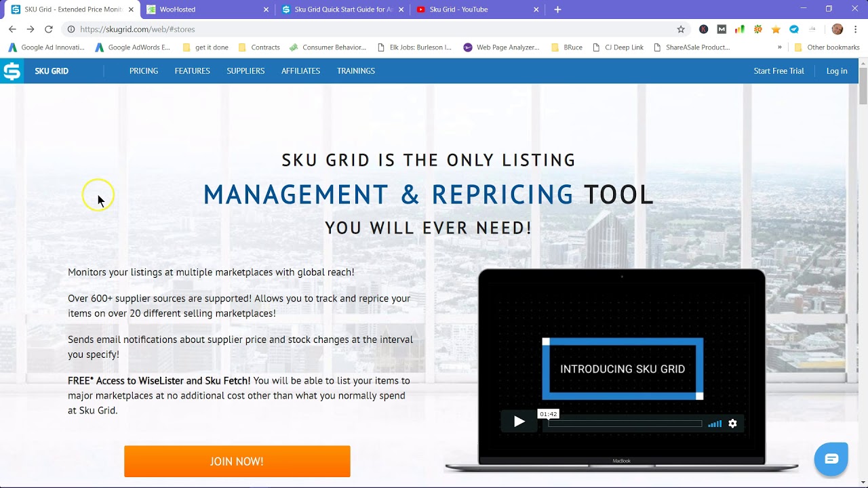The image size is (868, 488).
Task: Open the Contracts bookmark folder
Action: (x=259, y=47)
